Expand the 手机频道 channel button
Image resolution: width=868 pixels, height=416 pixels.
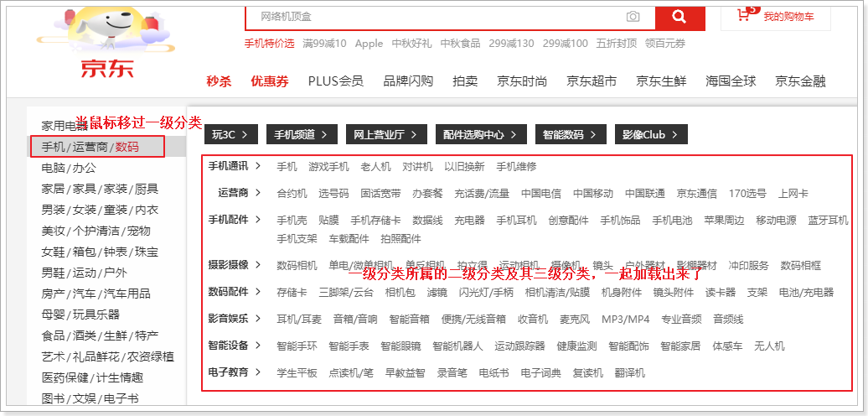302,133
